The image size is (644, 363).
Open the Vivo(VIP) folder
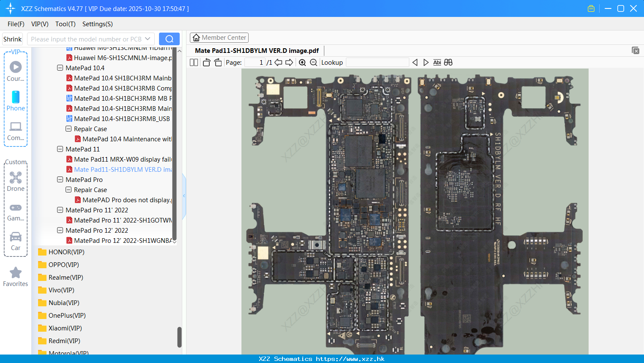pyautogui.click(x=56, y=290)
